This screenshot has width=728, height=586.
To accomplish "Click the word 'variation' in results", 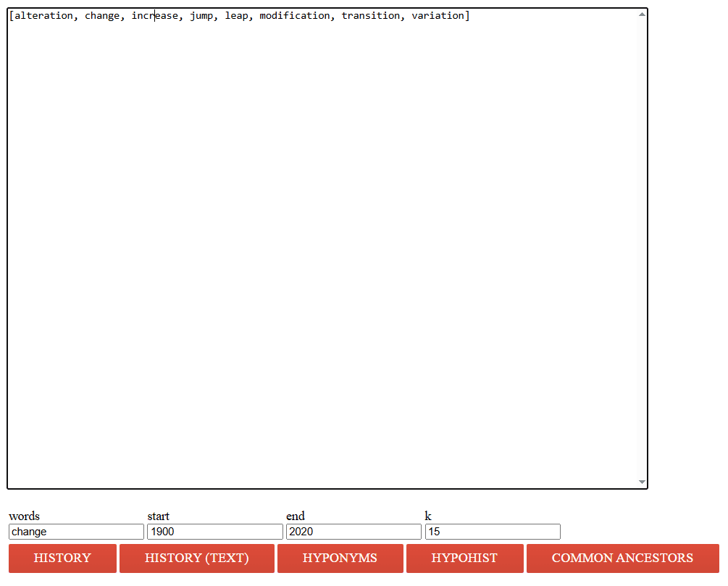I will point(438,16).
